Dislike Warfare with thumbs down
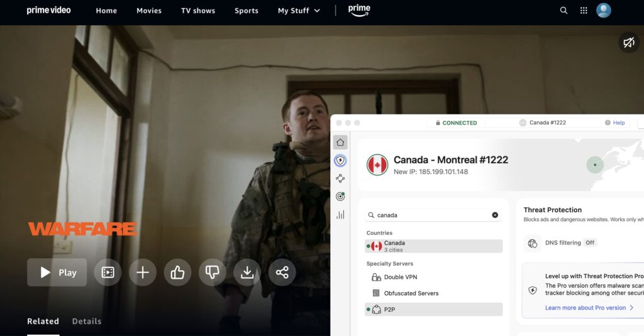Screen dimensions: 644x336 pos(213,273)
